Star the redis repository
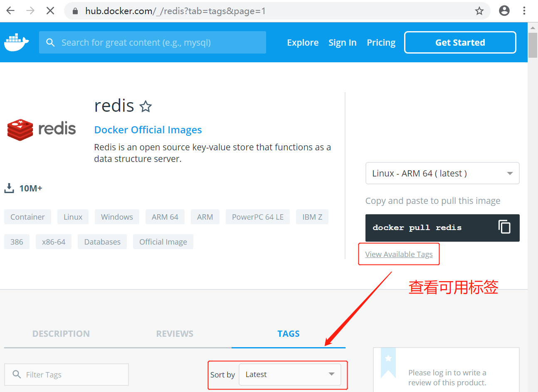Image resolution: width=538 pixels, height=392 pixels. click(x=146, y=107)
